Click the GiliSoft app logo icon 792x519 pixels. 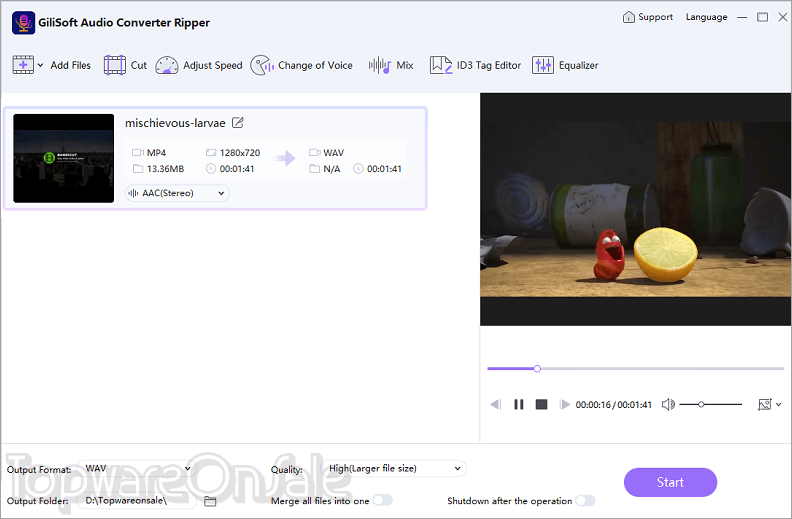pyautogui.click(x=23, y=23)
